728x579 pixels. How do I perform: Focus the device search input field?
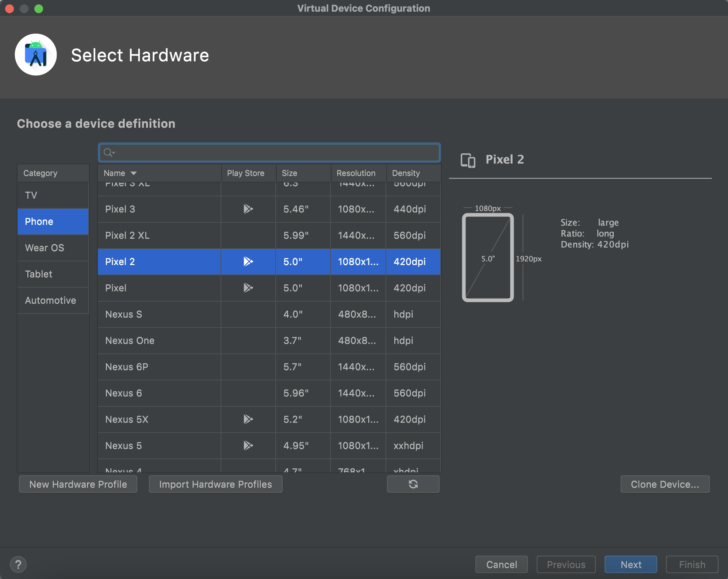point(269,153)
